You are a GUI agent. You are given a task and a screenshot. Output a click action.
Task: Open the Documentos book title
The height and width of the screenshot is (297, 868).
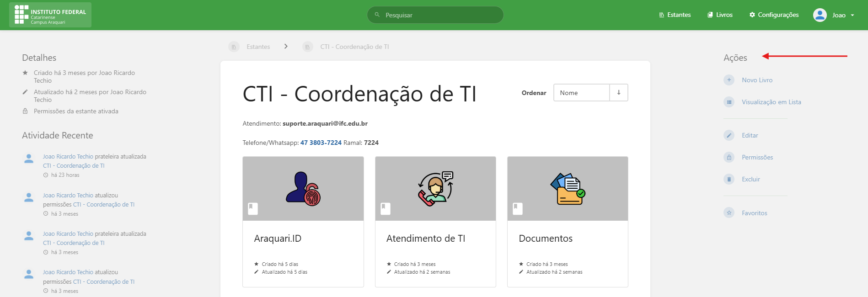point(546,239)
